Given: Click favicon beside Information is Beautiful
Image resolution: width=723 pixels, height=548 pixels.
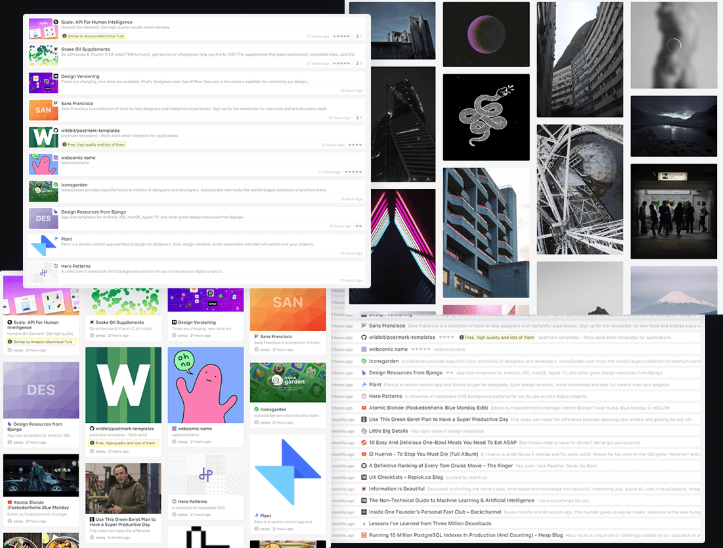Looking at the screenshot, I should 363,489.
